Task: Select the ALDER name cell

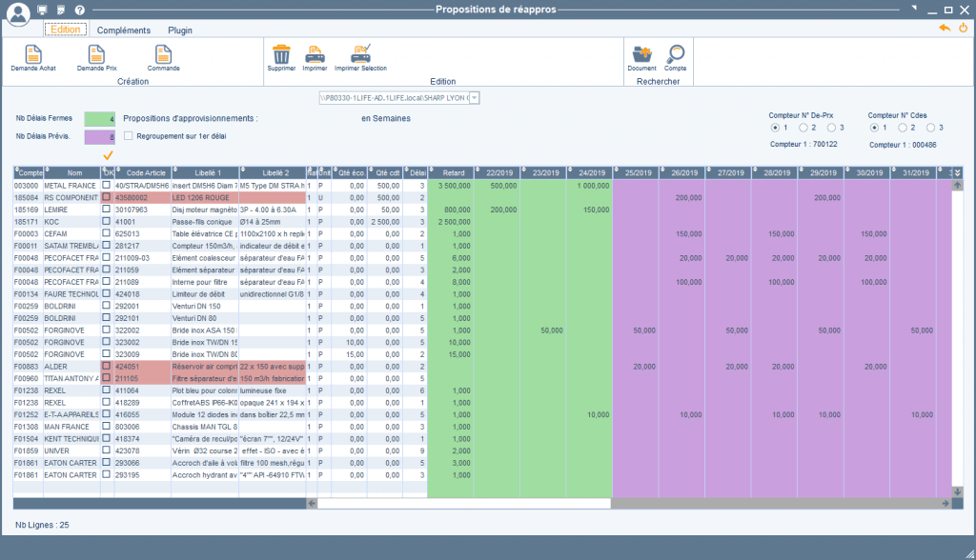Action: 71,367
